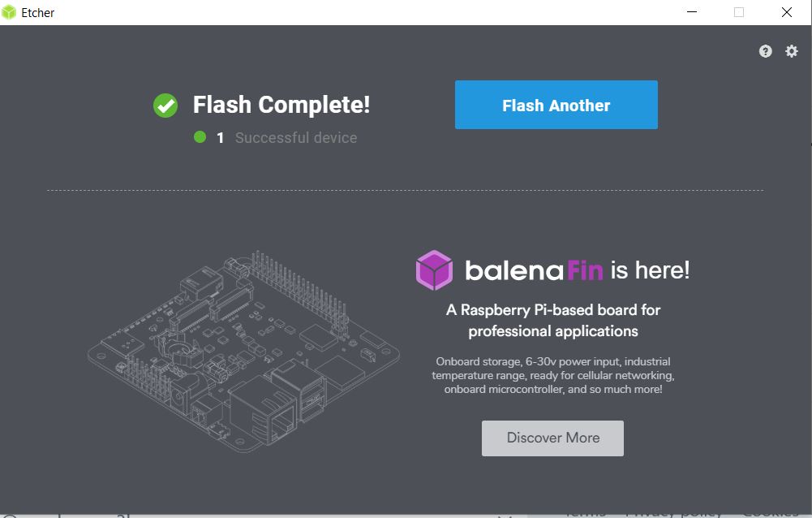Open settings via the gear icon
The image size is (812, 518).
[791, 51]
